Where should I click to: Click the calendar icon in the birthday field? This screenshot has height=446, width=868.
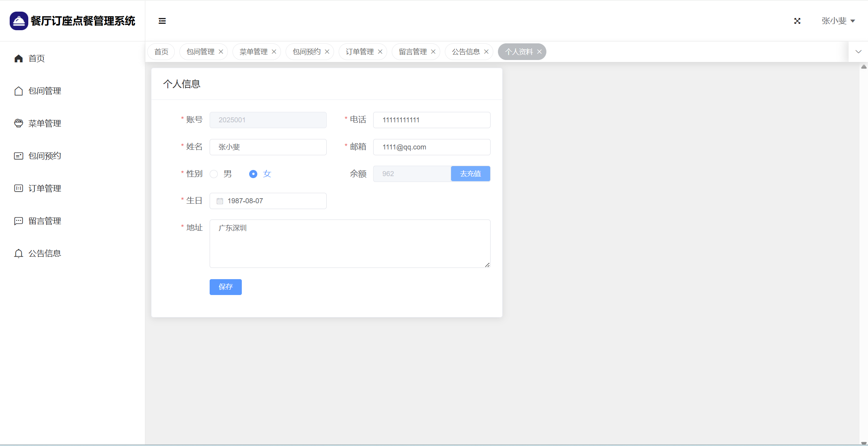220,201
